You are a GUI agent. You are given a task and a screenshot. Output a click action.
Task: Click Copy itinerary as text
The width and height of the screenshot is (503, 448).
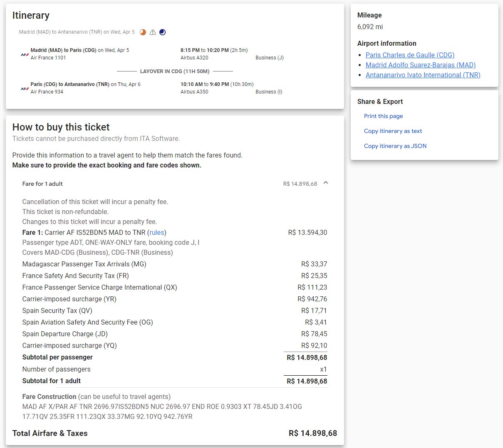click(x=393, y=131)
